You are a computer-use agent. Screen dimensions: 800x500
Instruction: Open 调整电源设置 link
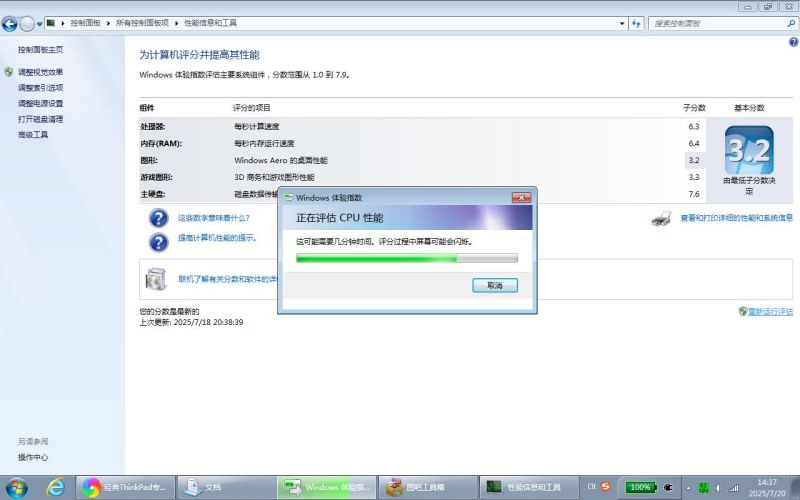tap(40, 104)
